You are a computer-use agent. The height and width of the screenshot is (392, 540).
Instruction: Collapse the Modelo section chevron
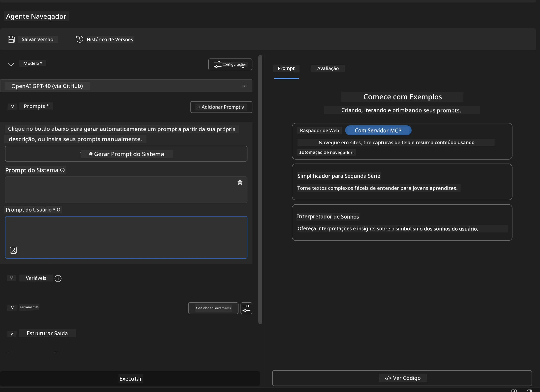tap(11, 64)
